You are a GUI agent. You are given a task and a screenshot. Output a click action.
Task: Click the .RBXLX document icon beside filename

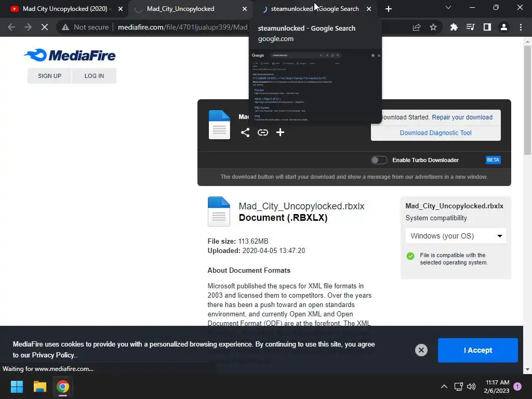[219, 211]
